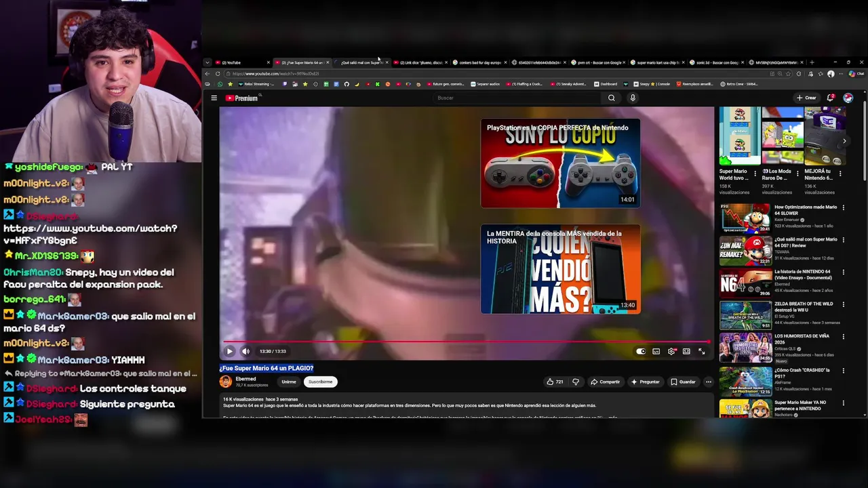
Task: Click the Preguntar button
Action: coord(645,382)
